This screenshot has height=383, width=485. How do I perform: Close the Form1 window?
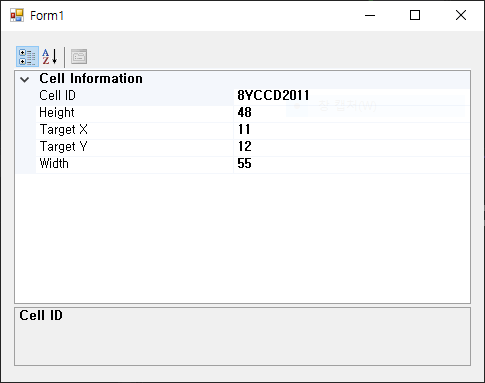coord(461,15)
